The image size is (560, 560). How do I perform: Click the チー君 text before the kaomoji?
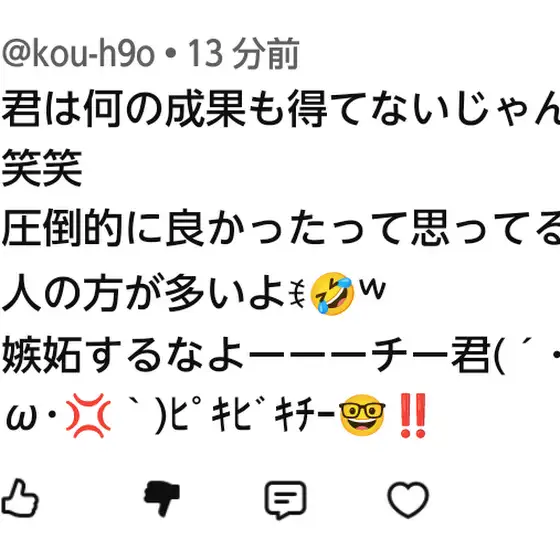(430, 354)
